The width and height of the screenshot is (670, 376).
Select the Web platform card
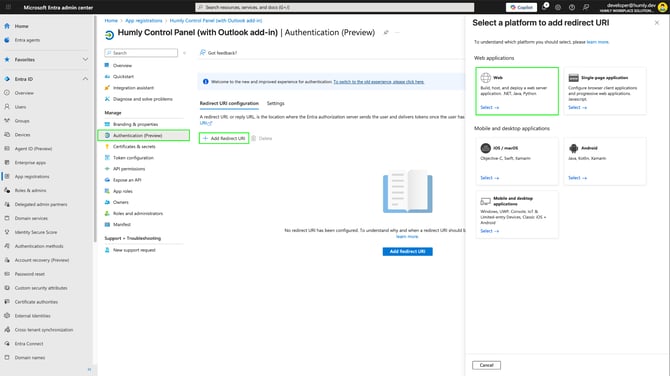[517, 91]
